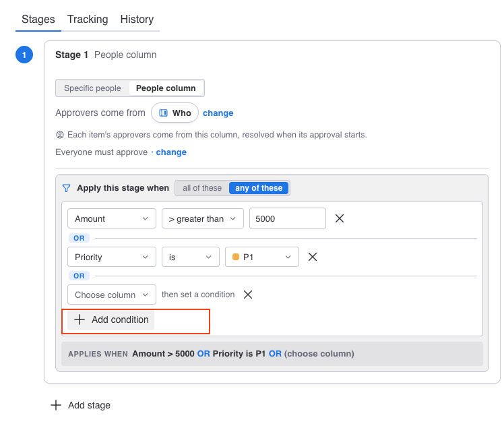Open the Tracking tab
Screen dimensions: 504x430
pos(88,20)
